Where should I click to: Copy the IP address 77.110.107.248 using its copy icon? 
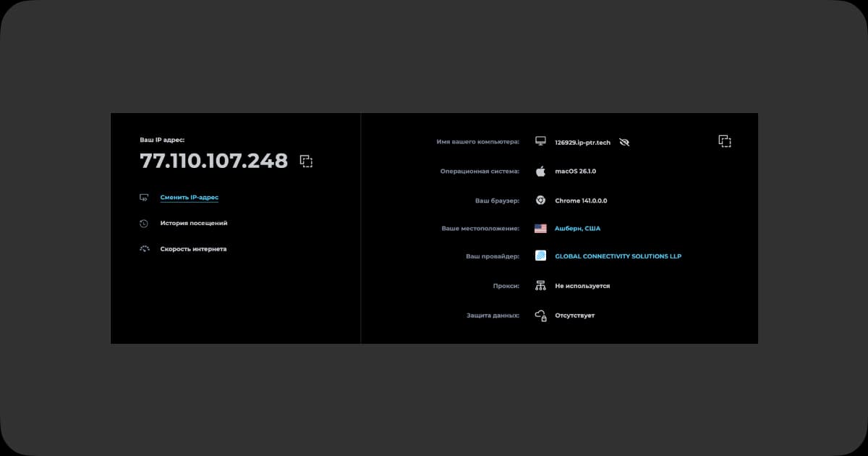[306, 161]
